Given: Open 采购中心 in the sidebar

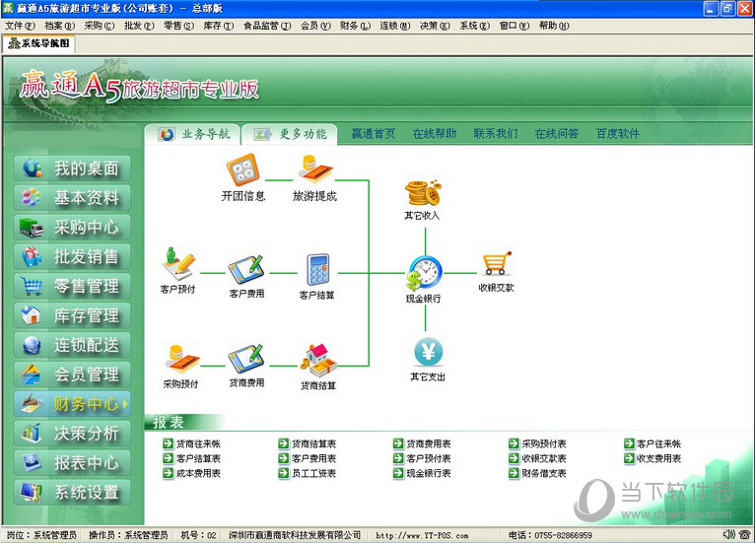Looking at the screenshot, I should click(x=72, y=227).
